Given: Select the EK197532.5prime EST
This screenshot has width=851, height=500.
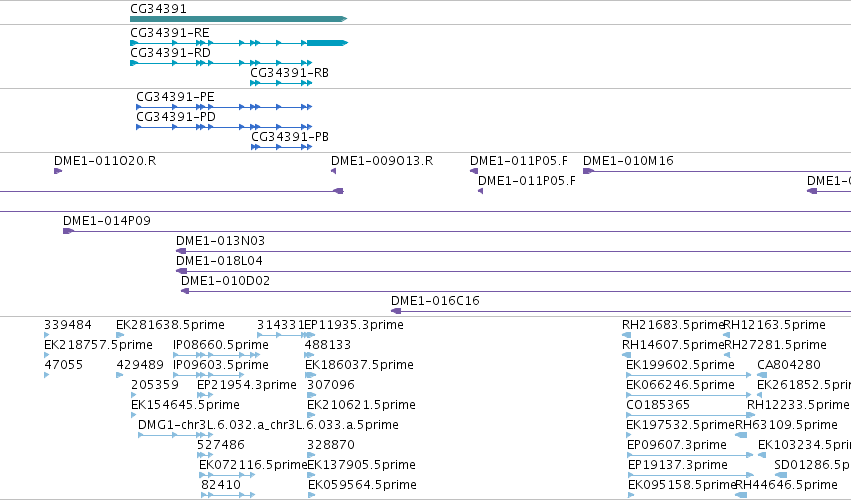Looking at the screenshot, I should pyautogui.click(x=630, y=435).
